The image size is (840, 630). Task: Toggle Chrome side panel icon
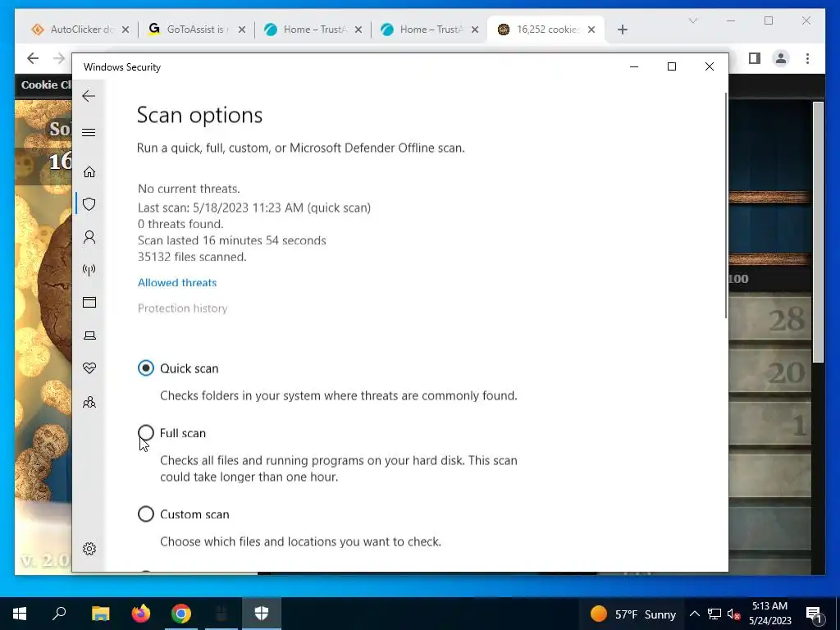coord(755,58)
